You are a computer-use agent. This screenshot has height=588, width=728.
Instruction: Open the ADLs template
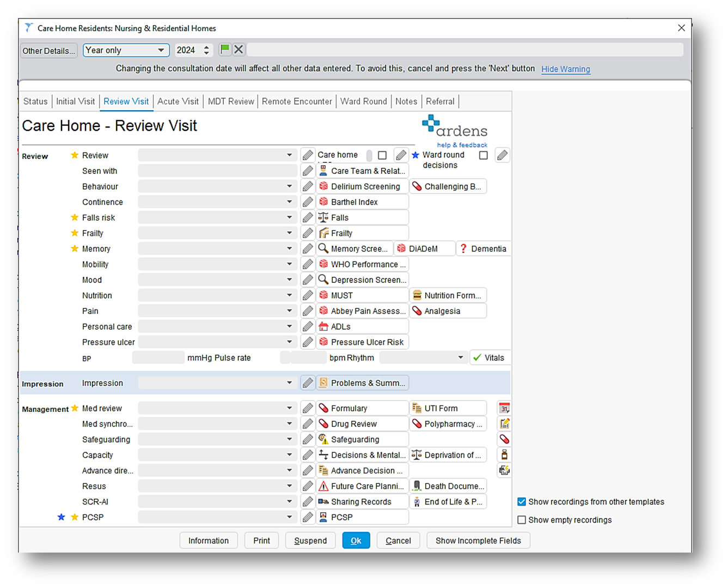click(x=362, y=326)
